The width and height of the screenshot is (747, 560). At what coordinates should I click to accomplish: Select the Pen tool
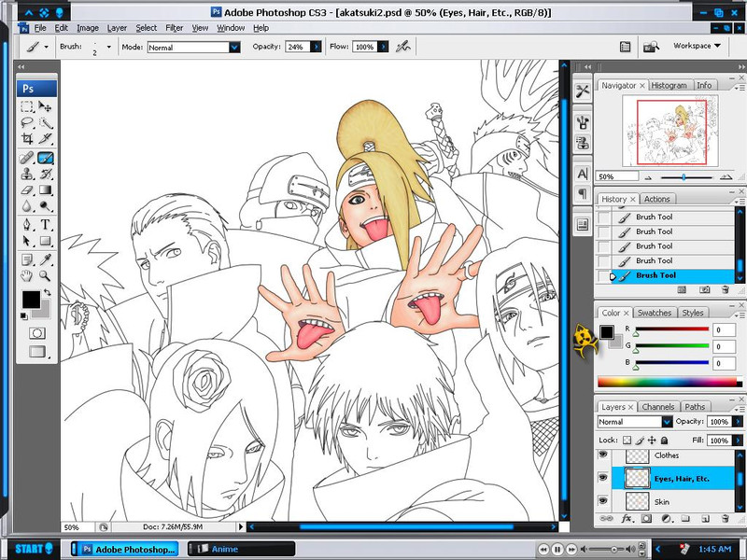coord(27,224)
